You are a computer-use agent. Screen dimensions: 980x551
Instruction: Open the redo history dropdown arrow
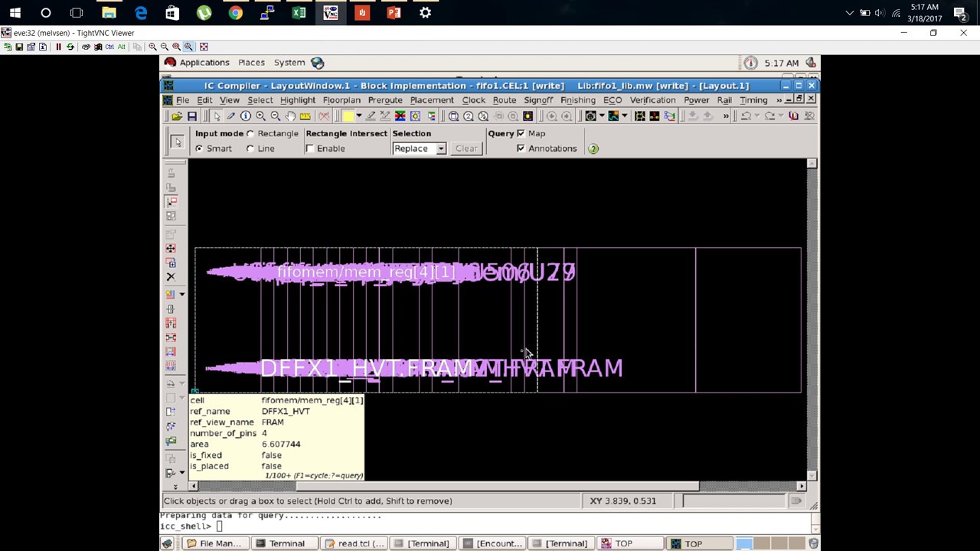coord(781,116)
